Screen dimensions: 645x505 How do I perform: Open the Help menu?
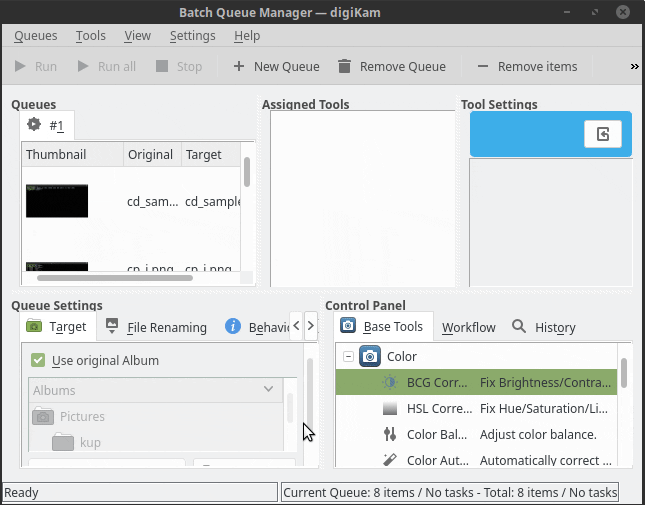[247, 36]
